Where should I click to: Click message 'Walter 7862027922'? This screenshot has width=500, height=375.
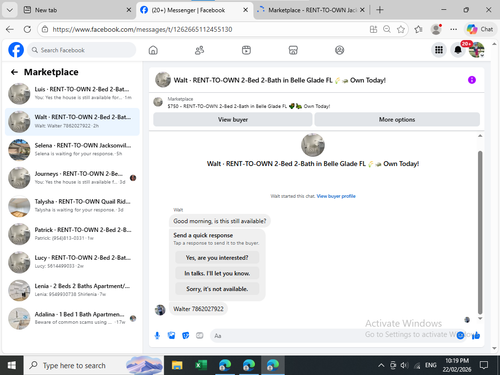198,309
